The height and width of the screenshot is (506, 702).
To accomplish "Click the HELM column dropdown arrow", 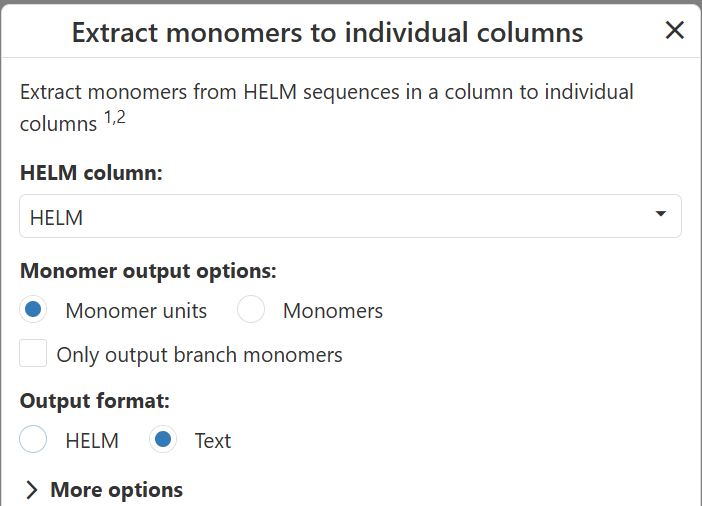I will [x=660, y=214].
